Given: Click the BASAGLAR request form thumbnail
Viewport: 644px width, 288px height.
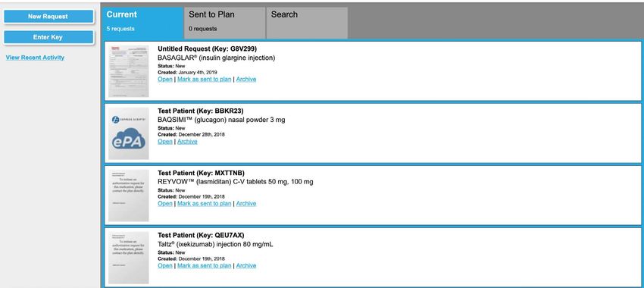Looking at the screenshot, I should [129, 71].
